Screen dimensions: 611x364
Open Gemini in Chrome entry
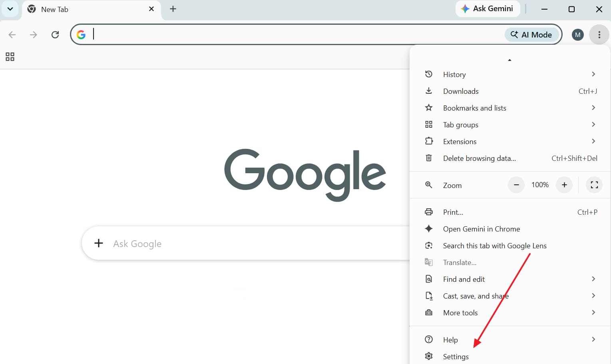(510, 229)
